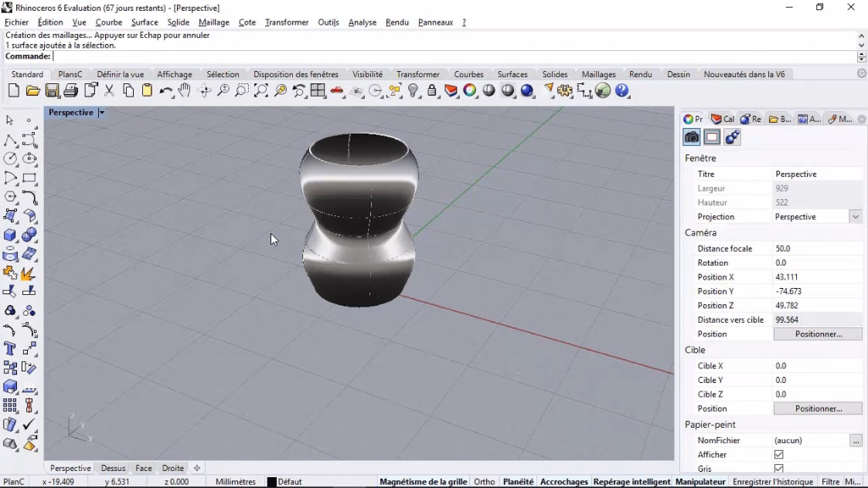This screenshot has width=868, height=488.
Task: Open the Transformer menu
Action: click(287, 22)
